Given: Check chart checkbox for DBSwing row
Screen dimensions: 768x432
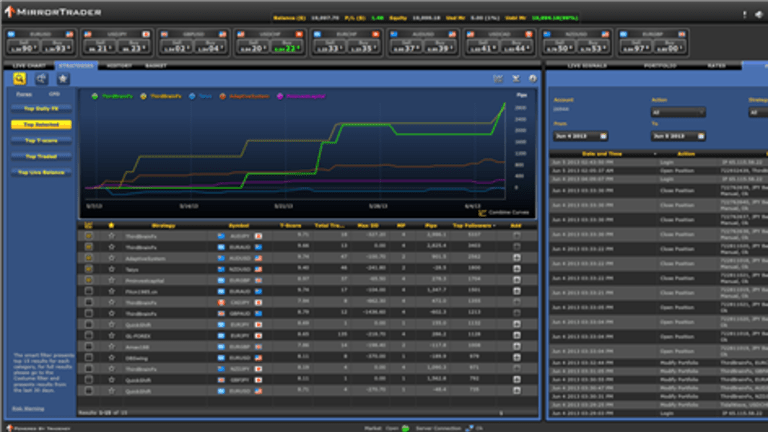Looking at the screenshot, I should point(89,358).
